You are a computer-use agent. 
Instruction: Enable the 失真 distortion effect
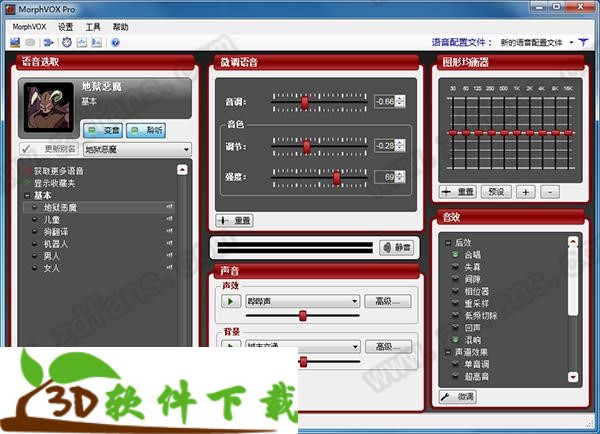coord(455,267)
